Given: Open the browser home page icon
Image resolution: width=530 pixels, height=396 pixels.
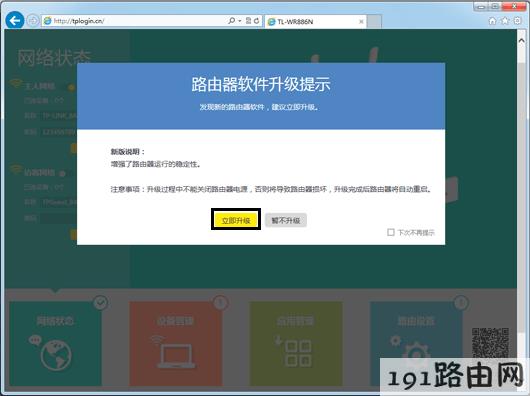Looking at the screenshot, I should [492, 21].
